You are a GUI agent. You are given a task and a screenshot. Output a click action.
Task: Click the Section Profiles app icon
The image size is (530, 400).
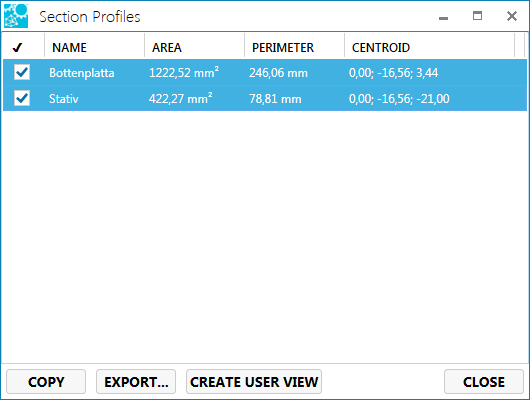[16, 16]
